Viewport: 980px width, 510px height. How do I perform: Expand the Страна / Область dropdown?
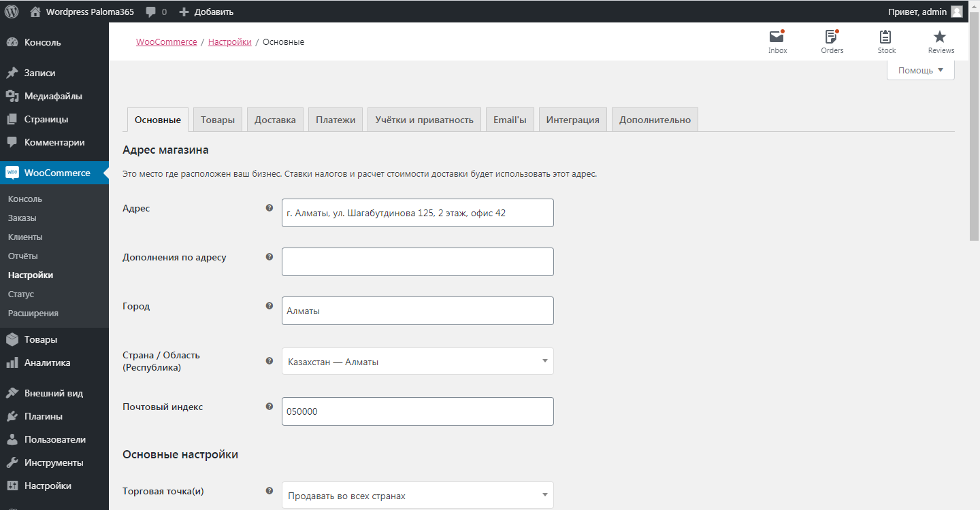[417, 361]
